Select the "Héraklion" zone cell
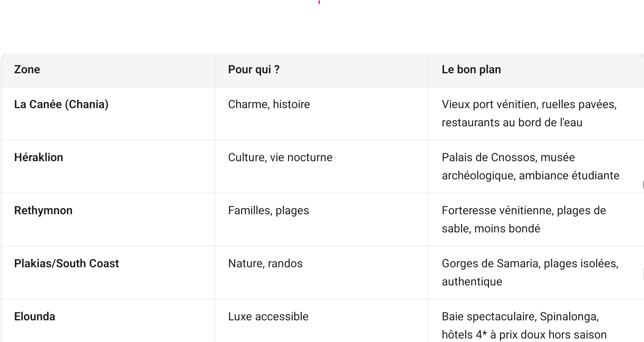Image resolution: width=644 pixels, height=342 pixels. coord(39,158)
